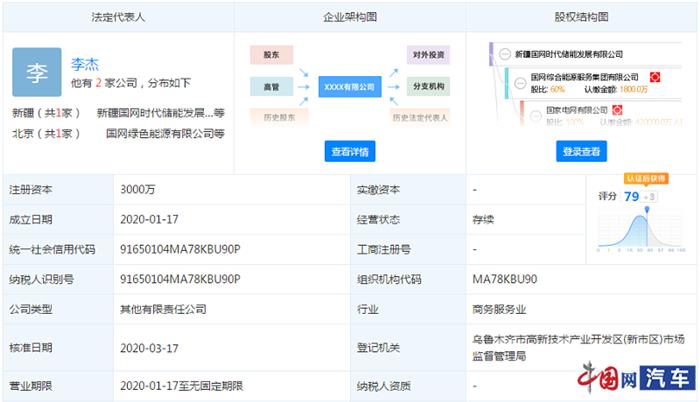Click the 对外投资 box in diagram
The height and width of the screenshot is (402, 700).
point(429,55)
